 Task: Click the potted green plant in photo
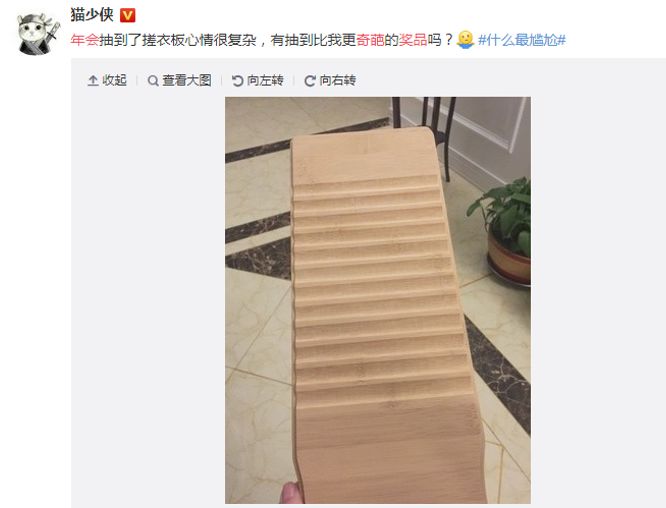(501, 231)
